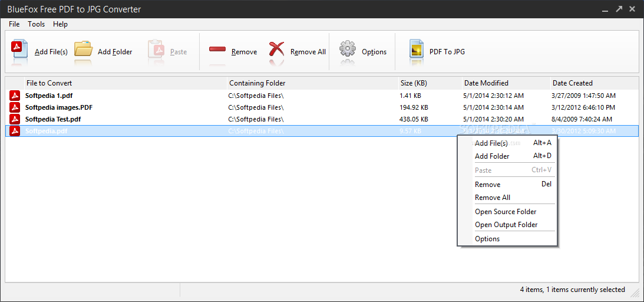Click the Add Folder toolbar label

coord(115,52)
